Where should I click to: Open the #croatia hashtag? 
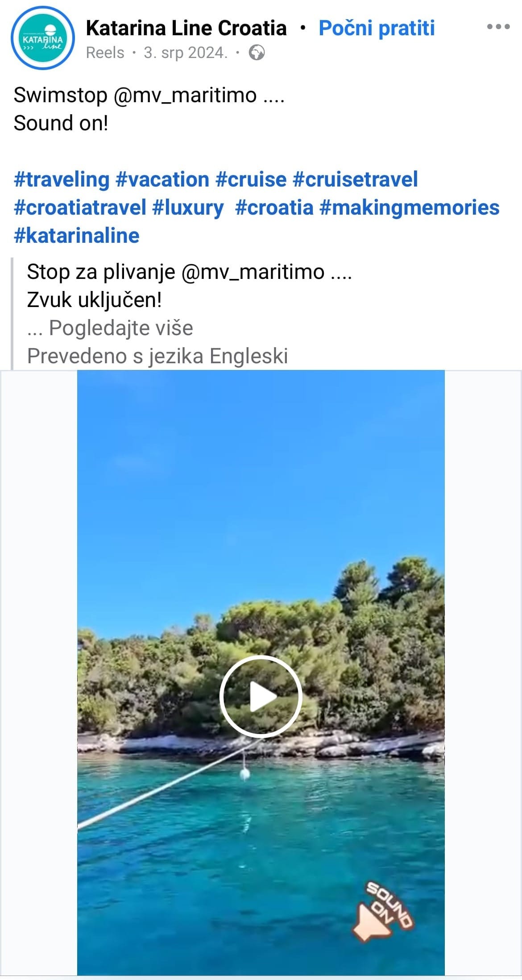tap(274, 208)
